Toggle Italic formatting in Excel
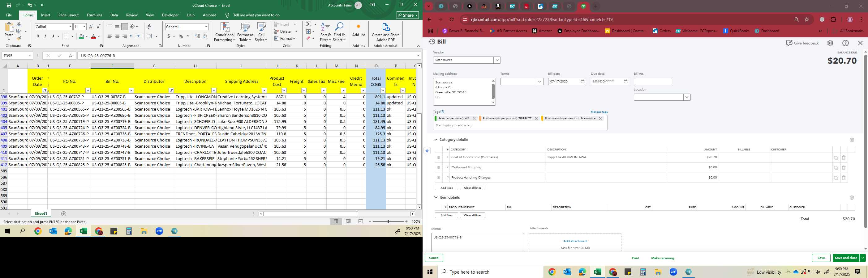 (x=45, y=36)
